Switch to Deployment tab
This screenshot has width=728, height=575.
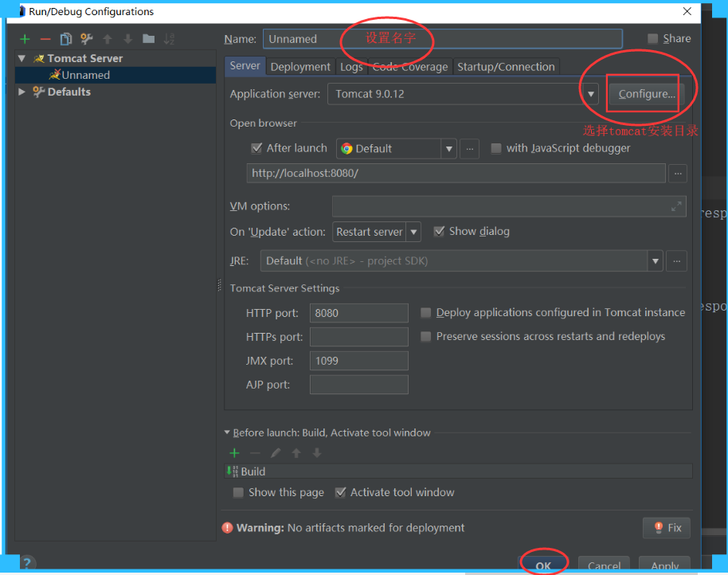pyautogui.click(x=300, y=67)
